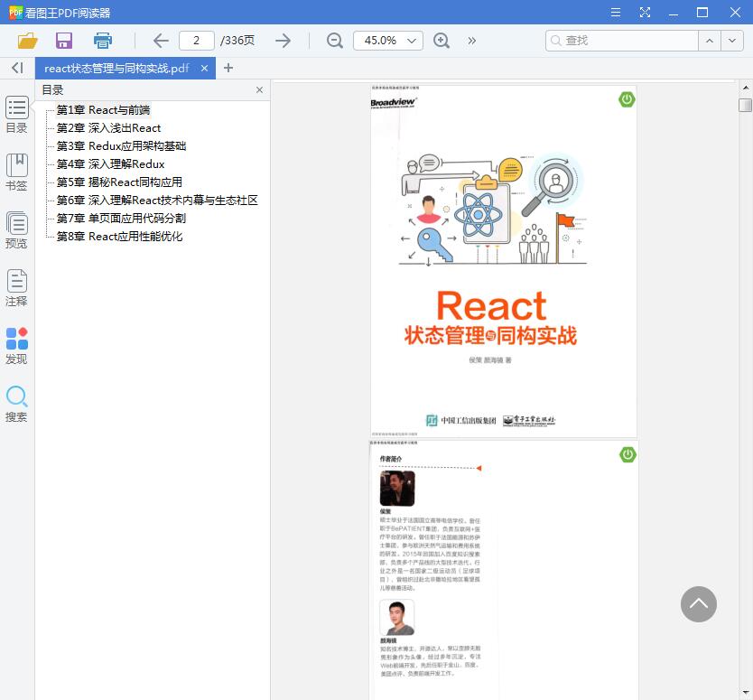Jump to 第5章 揭秘React同构应用
The image size is (753, 700).
click(x=119, y=182)
